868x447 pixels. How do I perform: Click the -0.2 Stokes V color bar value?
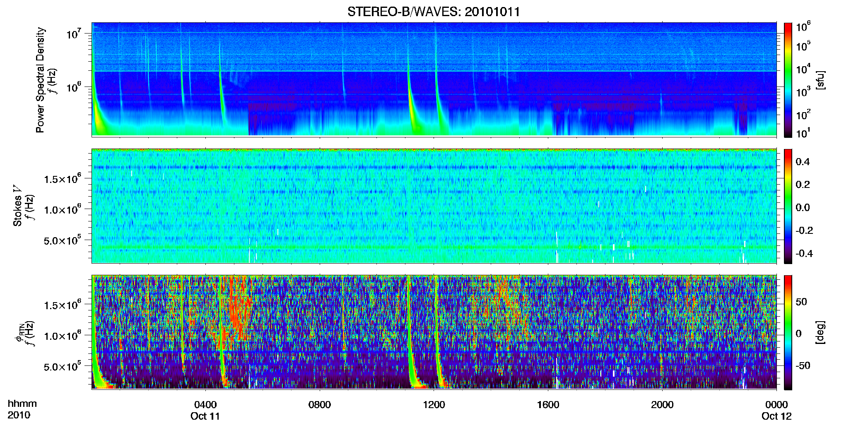click(x=804, y=231)
